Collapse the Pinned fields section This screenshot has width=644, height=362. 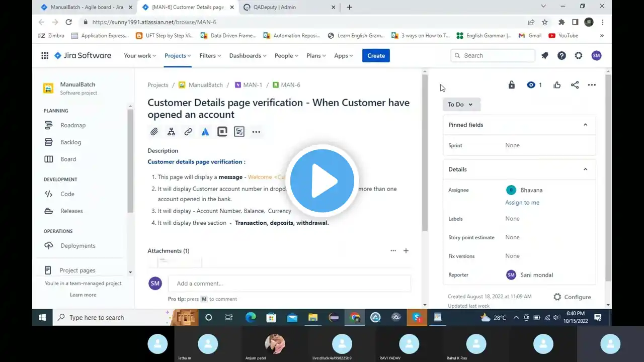[x=585, y=125]
